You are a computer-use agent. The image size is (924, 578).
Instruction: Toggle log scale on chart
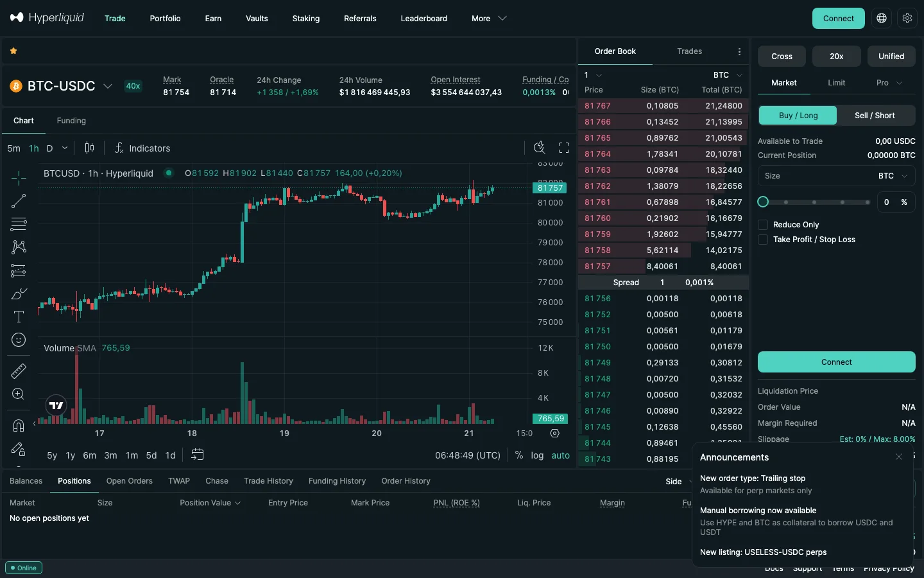[537, 455]
